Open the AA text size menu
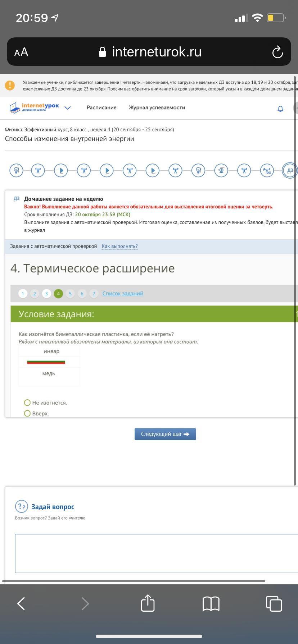 [x=21, y=52]
